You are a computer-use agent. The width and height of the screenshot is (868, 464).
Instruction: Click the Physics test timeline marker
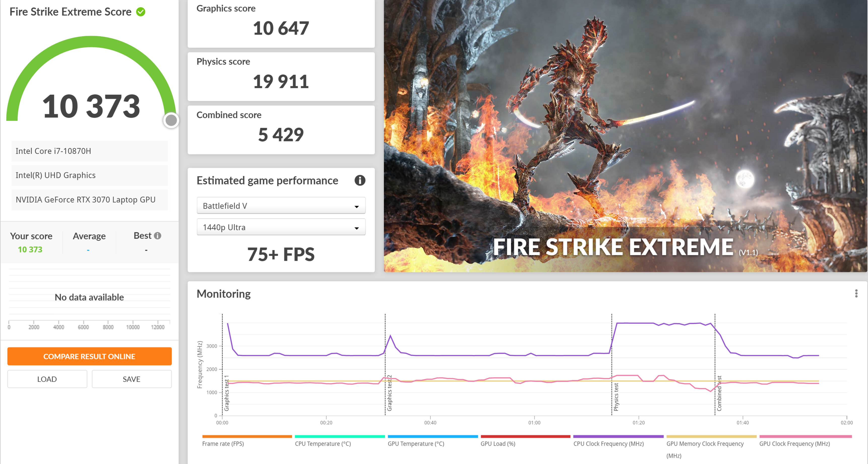(616, 397)
